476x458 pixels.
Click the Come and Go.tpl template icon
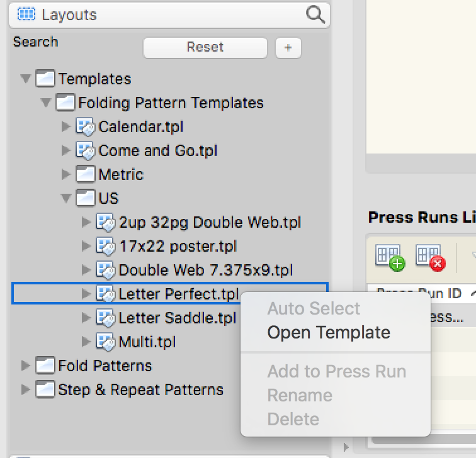[x=85, y=151]
